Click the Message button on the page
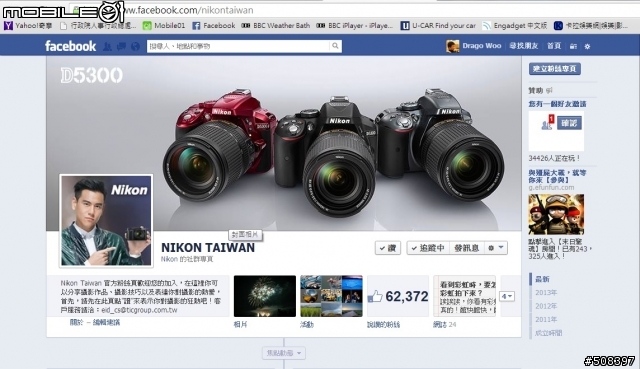Image resolution: width=640 pixels, height=369 pixels. [x=467, y=248]
